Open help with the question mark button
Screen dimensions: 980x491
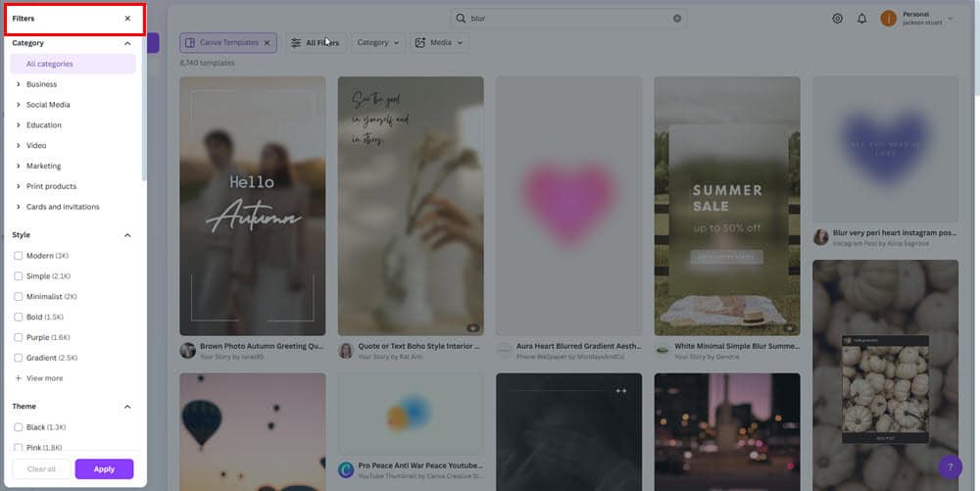[x=950, y=466]
